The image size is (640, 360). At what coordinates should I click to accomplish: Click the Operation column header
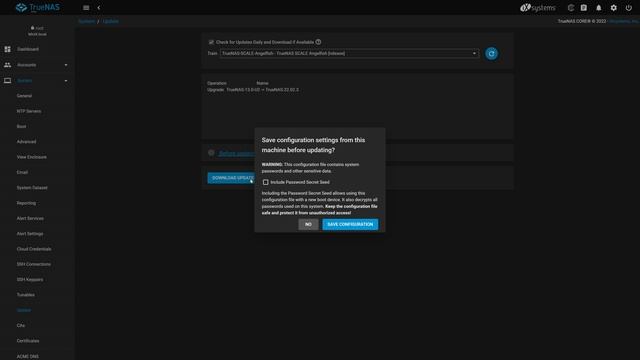coord(217,83)
